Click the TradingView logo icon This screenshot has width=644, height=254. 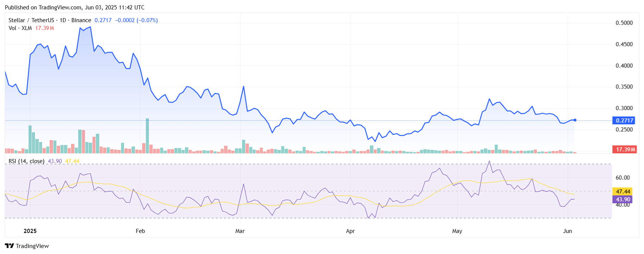click(x=9, y=246)
